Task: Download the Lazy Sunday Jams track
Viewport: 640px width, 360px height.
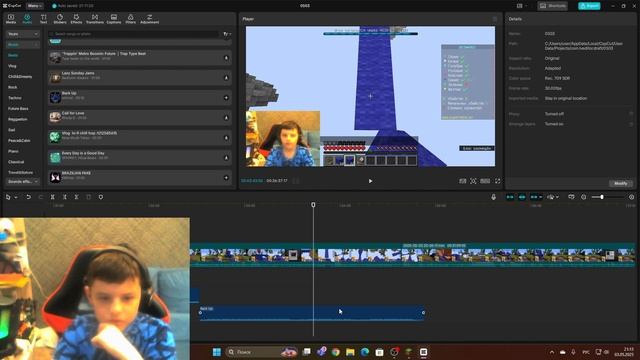Action: (226, 78)
